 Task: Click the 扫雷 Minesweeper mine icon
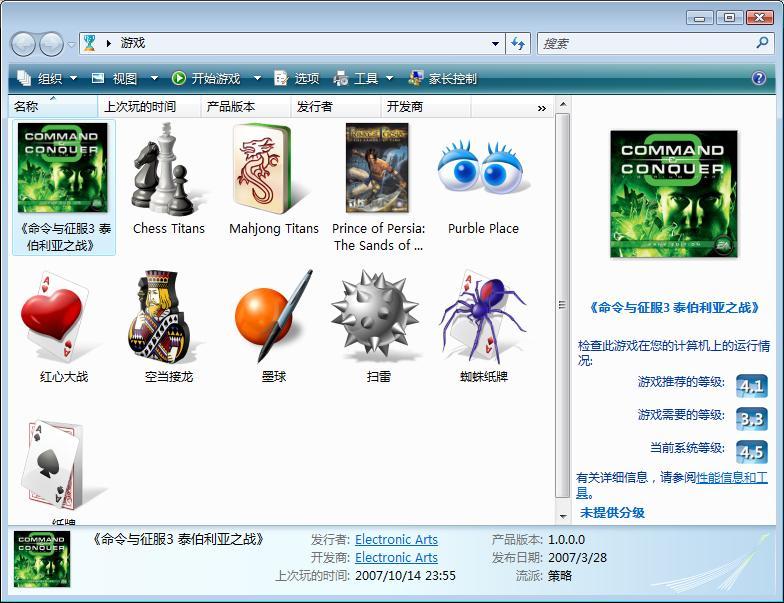coord(377,318)
